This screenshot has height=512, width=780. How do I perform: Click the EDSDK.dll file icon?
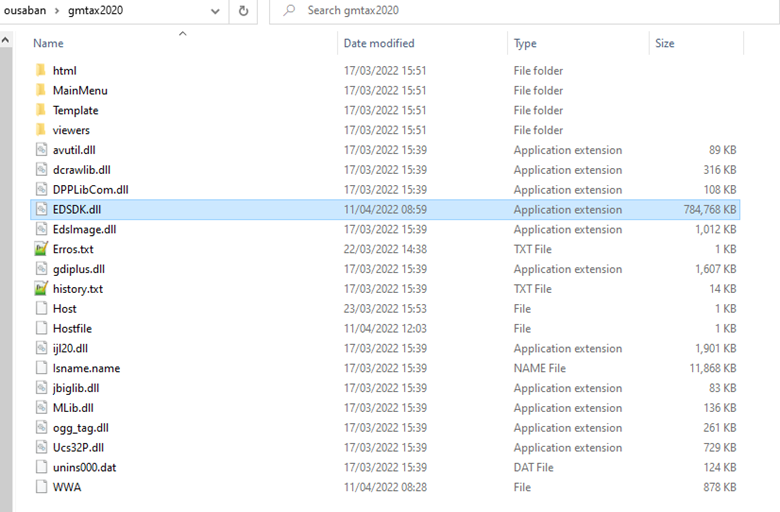click(x=42, y=209)
